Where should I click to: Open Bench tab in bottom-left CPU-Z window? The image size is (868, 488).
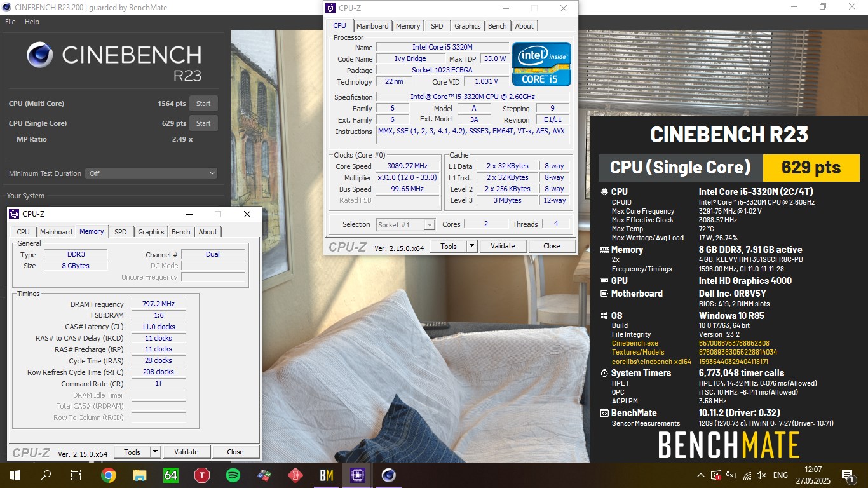[181, 232]
